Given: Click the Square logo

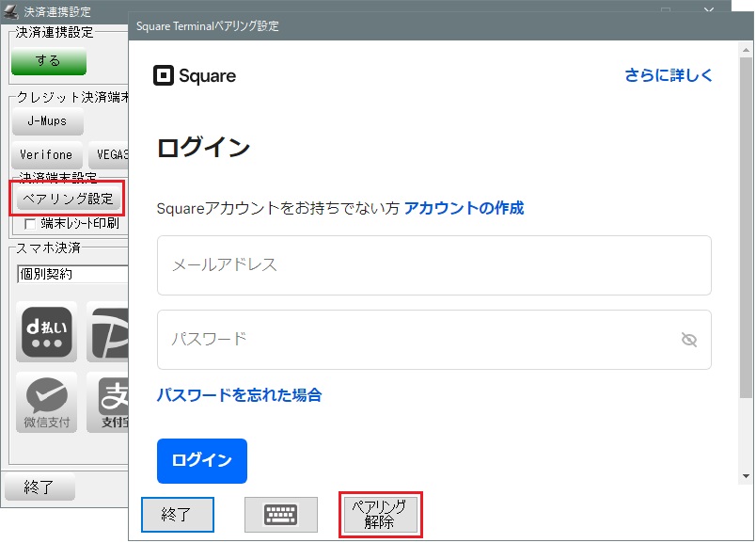Looking at the screenshot, I should (195, 76).
